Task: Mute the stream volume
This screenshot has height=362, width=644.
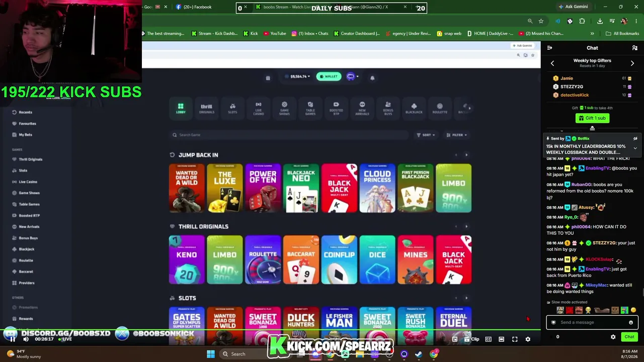Action: [x=26, y=339]
